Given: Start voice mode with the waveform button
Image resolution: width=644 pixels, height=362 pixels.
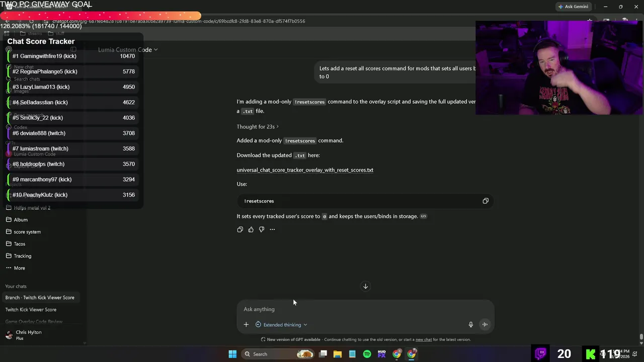Looking at the screenshot, I should [x=485, y=325].
